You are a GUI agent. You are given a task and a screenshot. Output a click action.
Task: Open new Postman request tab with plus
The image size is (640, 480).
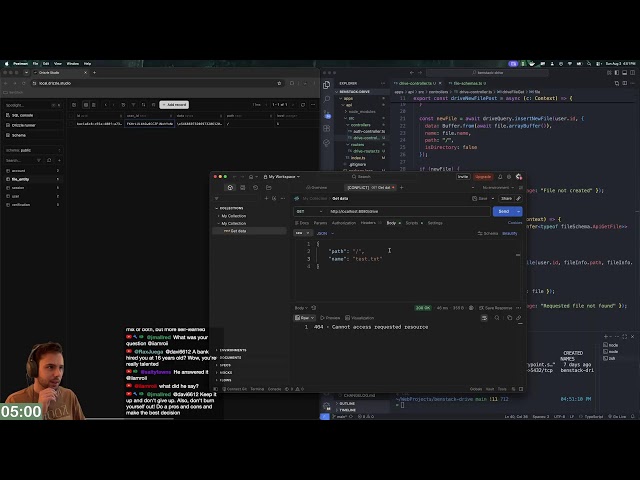[402, 187]
